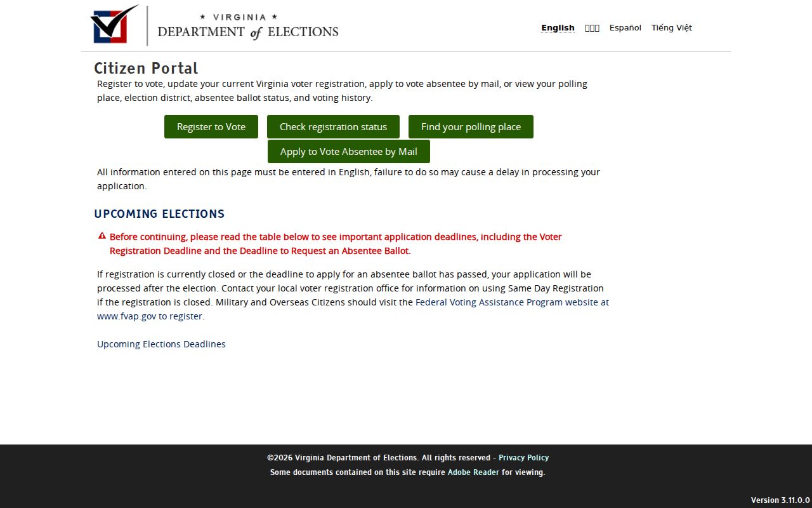Click the Virginia Department of Elections checkmark logo

[x=115, y=25]
